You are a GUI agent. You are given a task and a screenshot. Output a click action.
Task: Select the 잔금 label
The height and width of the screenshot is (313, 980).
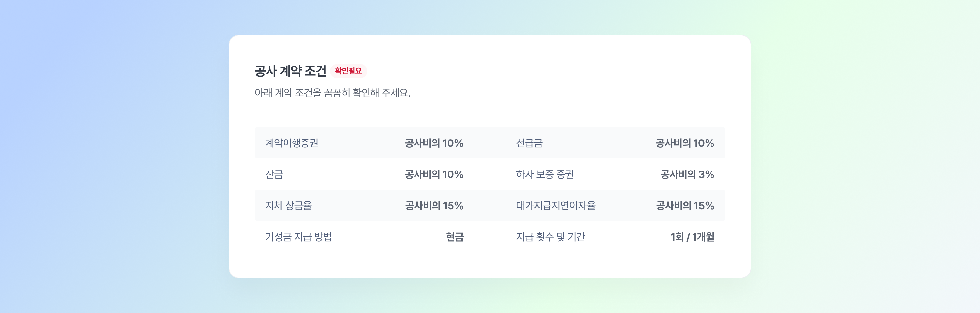pos(274,174)
